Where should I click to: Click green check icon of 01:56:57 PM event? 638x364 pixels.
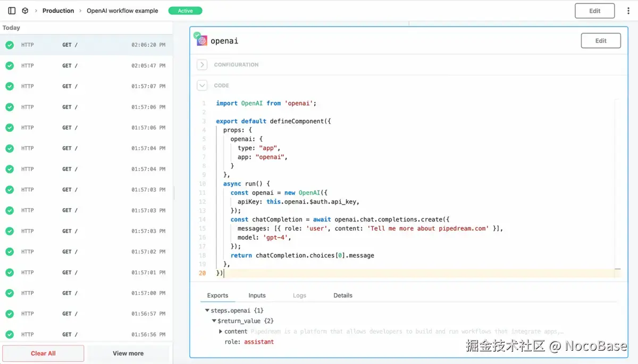[x=10, y=314]
